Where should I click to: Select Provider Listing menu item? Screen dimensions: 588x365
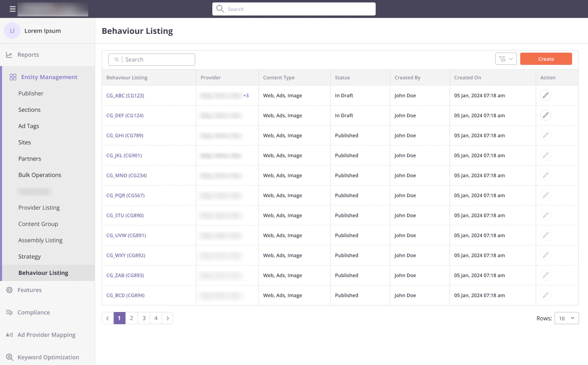(x=39, y=208)
